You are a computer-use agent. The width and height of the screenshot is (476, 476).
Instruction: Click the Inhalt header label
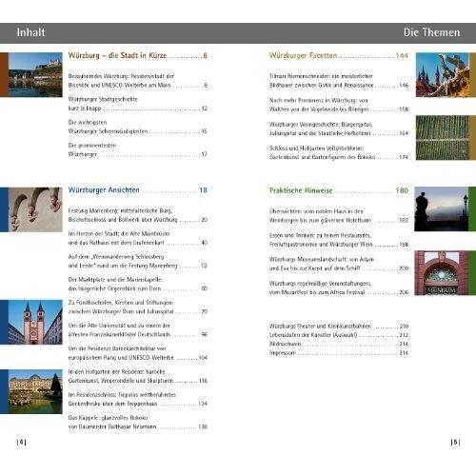pos(30,32)
